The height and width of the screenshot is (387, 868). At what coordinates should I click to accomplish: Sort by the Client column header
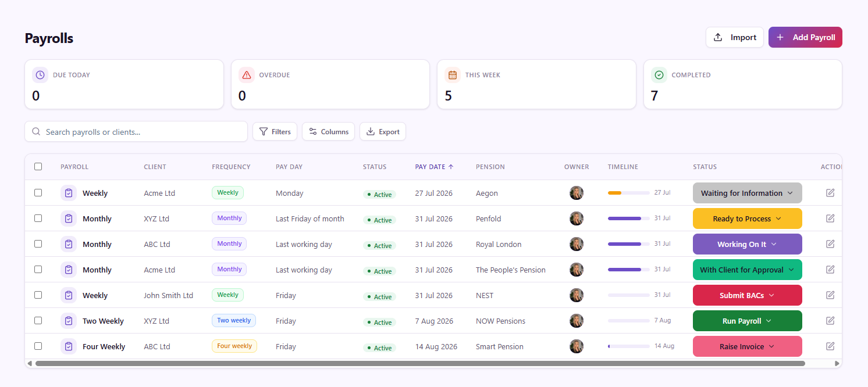[155, 167]
